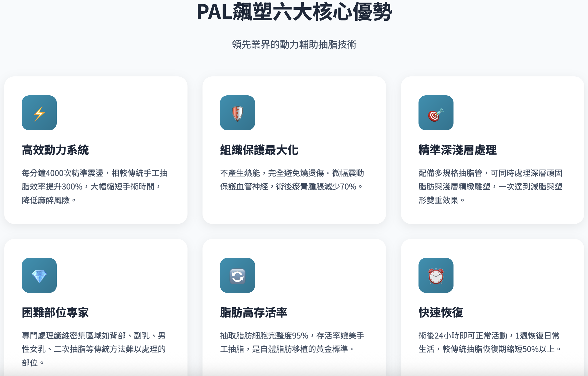Click the heading 困難部位專家
The image size is (588, 376).
tap(55, 313)
